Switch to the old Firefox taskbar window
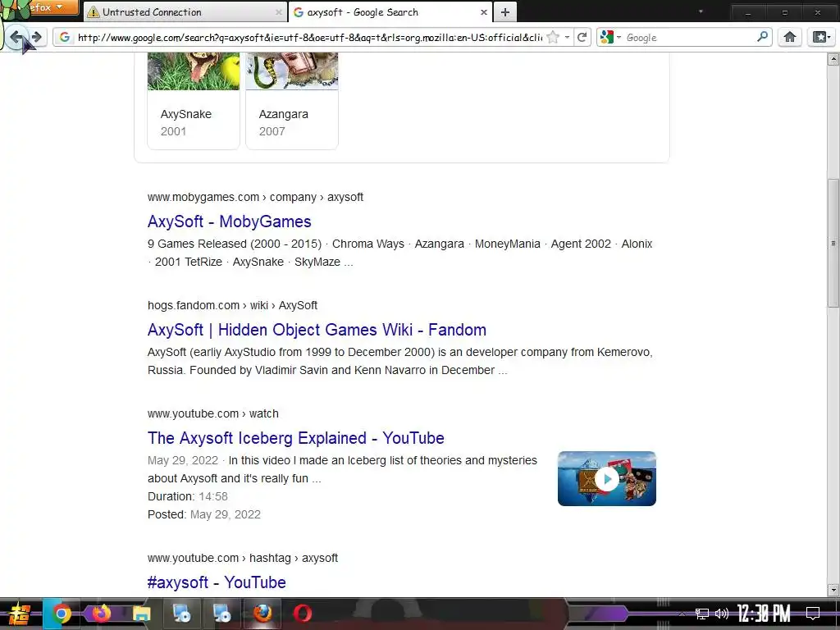 [x=262, y=614]
